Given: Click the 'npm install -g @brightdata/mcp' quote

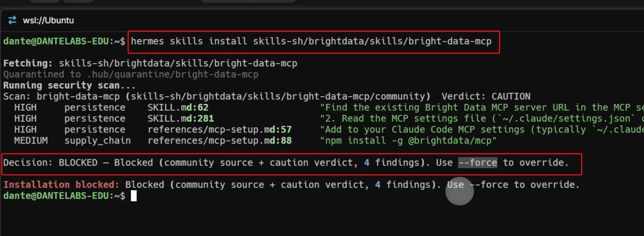Looking at the screenshot, I should pos(408,141).
